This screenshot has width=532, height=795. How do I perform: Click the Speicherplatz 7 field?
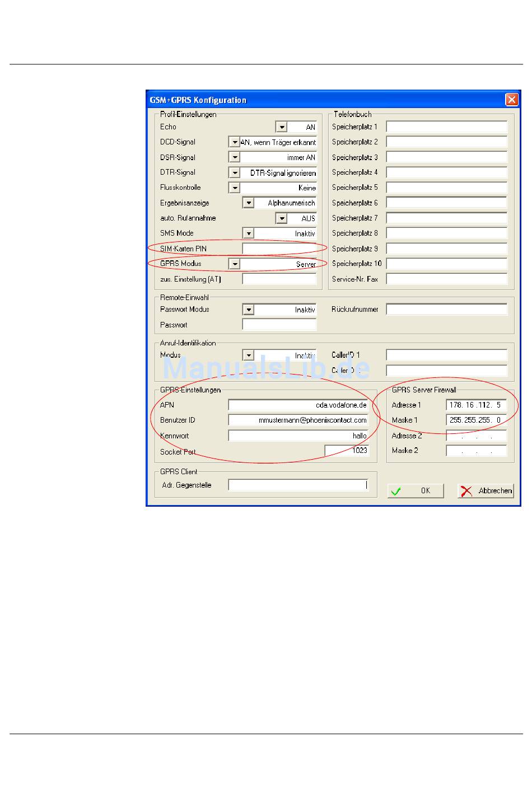coord(446,218)
